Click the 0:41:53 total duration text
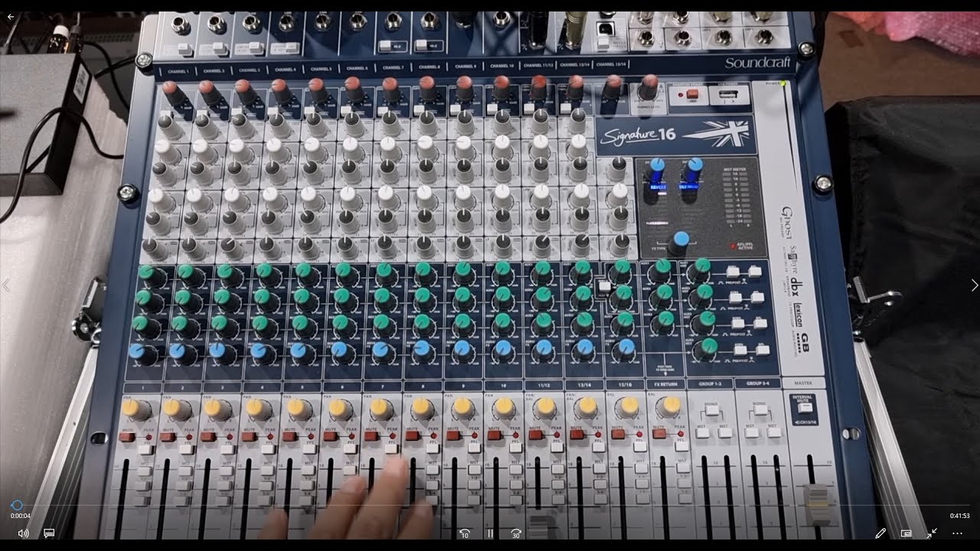The image size is (980, 551). (959, 516)
